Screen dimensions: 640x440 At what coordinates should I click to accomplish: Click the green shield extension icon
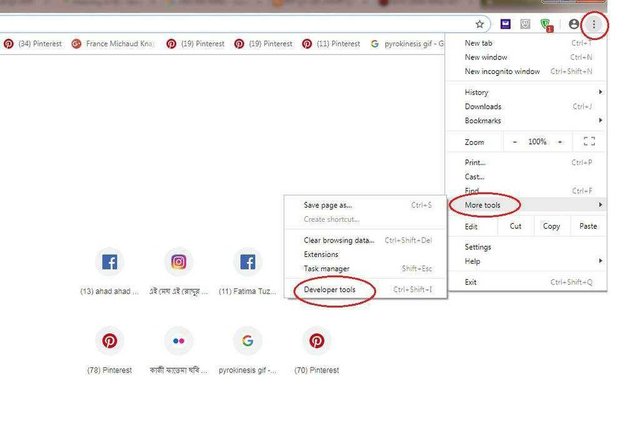click(x=546, y=25)
